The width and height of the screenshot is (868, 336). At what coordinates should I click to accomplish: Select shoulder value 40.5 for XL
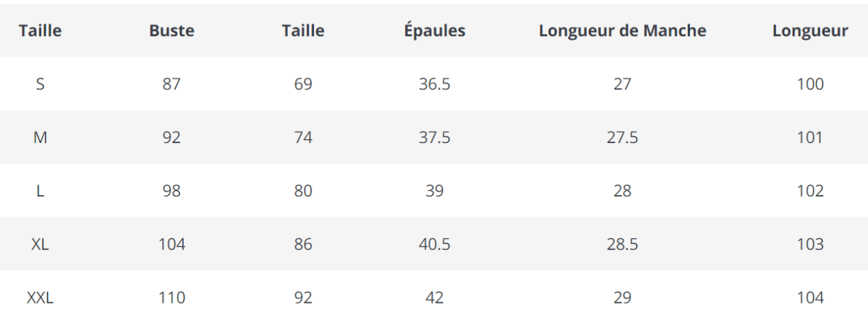coord(434,244)
